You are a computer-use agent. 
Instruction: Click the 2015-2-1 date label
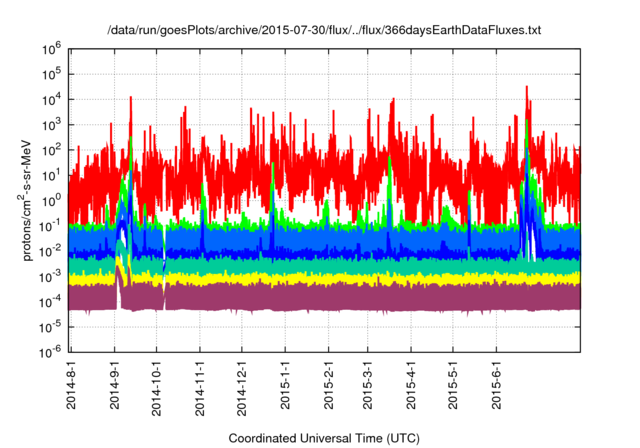[x=329, y=386]
